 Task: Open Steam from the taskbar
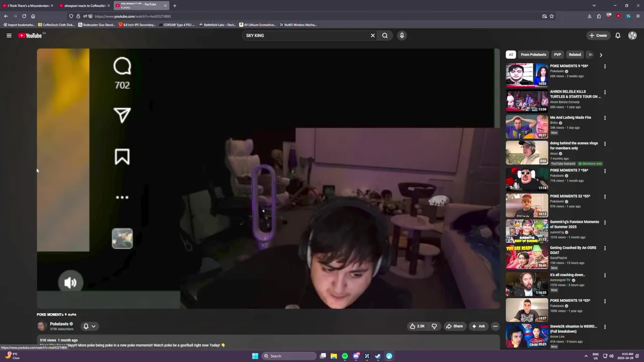(x=378, y=356)
